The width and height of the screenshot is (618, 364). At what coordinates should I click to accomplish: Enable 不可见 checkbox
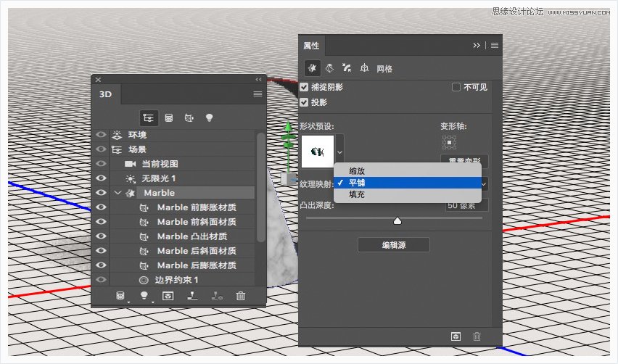point(456,87)
